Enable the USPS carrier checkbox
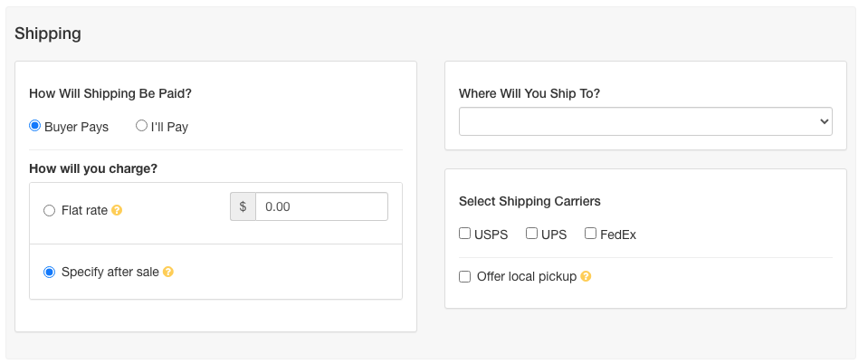868x364 pixels. 465,234
